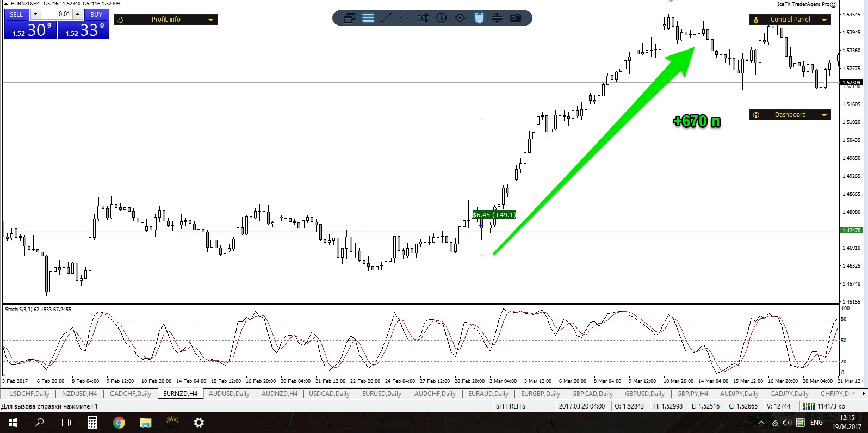
Task: Click the clock icon in chart toolbar
Action: pos(442,18)
